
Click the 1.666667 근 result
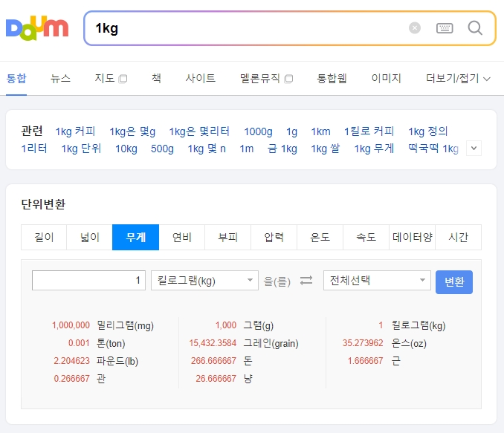374,361
